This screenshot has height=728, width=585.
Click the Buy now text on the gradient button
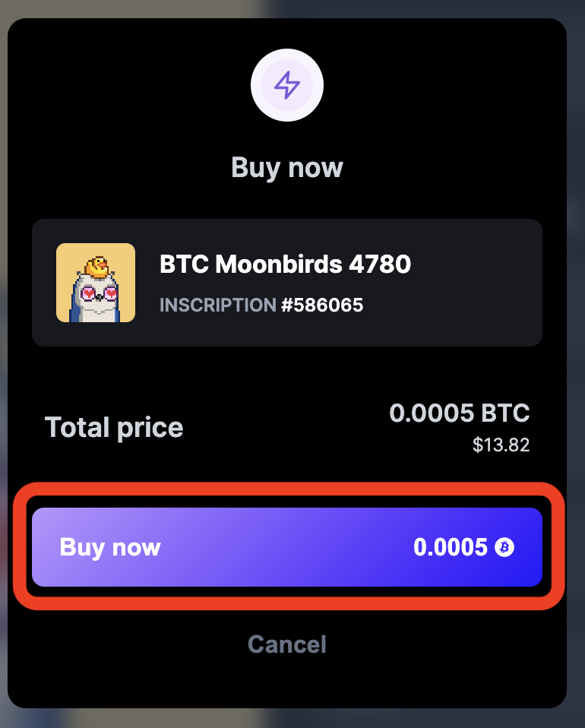click(x=110, y=548)
